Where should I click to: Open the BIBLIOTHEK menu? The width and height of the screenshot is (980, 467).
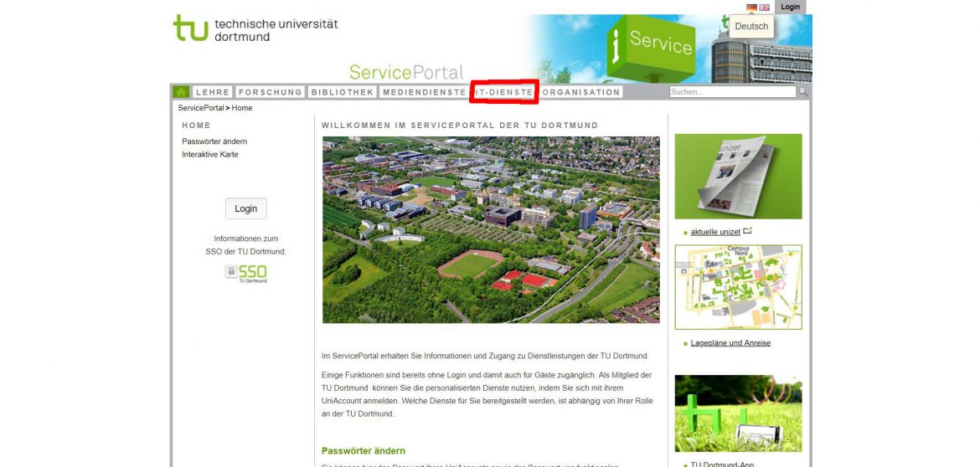pyautogui.click(x=342, y=92)
